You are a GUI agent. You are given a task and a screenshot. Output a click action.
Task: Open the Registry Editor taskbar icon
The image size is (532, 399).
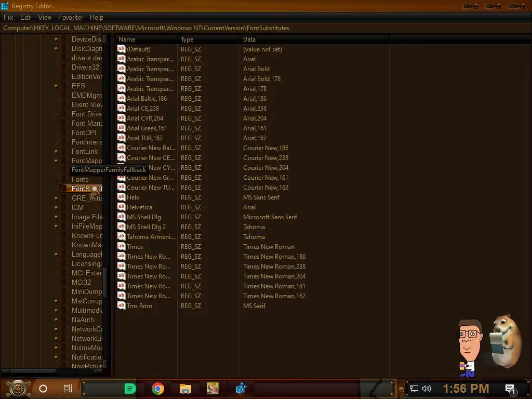[241, 389]
